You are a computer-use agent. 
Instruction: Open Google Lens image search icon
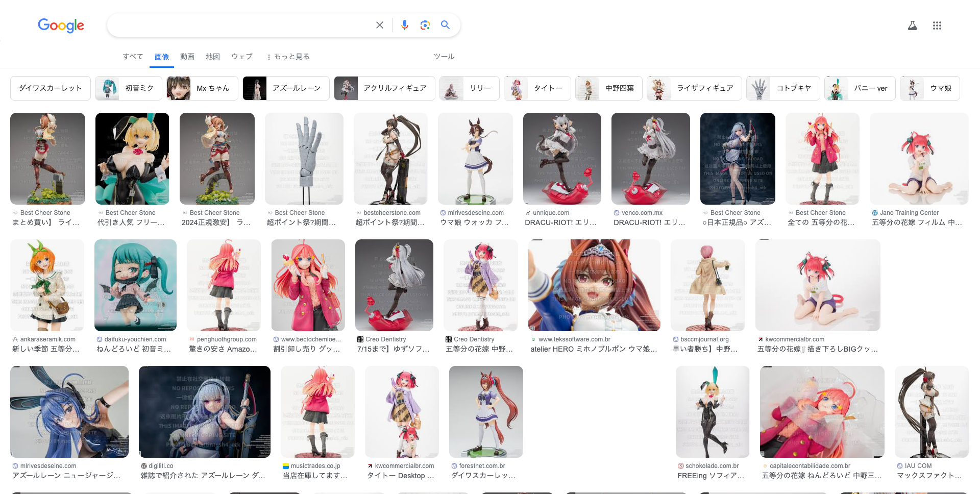425,25
